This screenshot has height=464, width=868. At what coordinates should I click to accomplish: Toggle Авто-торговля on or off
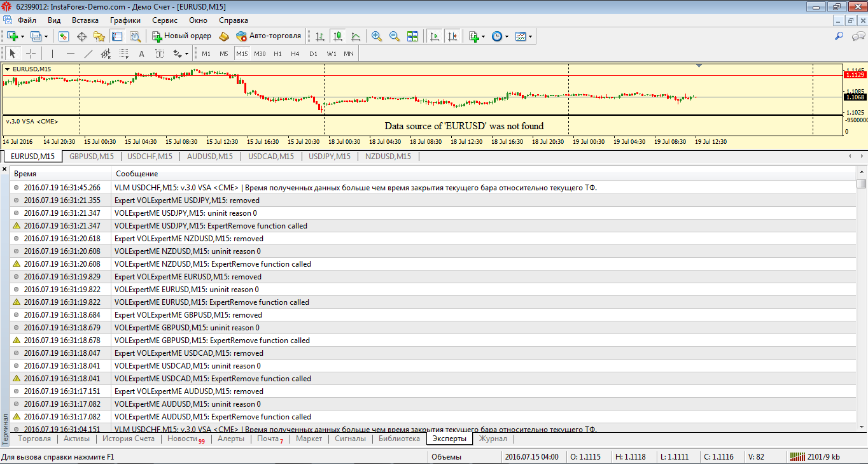tap(269, 36)
